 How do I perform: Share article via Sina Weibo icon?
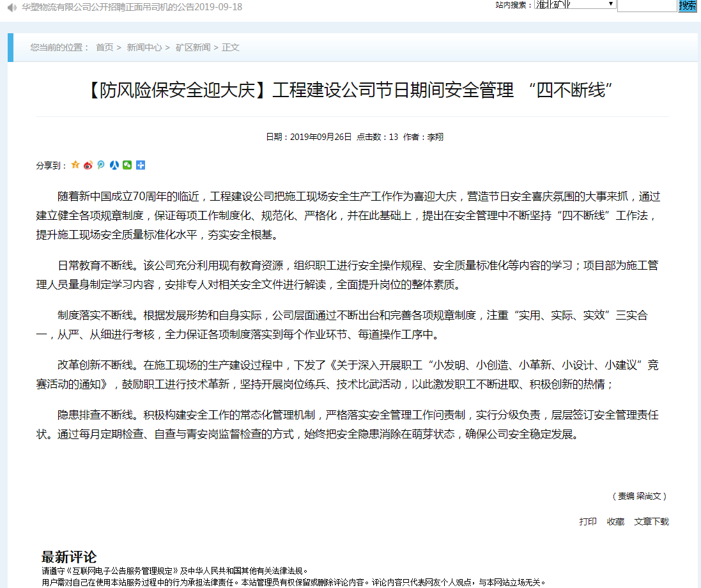point(88,165)
